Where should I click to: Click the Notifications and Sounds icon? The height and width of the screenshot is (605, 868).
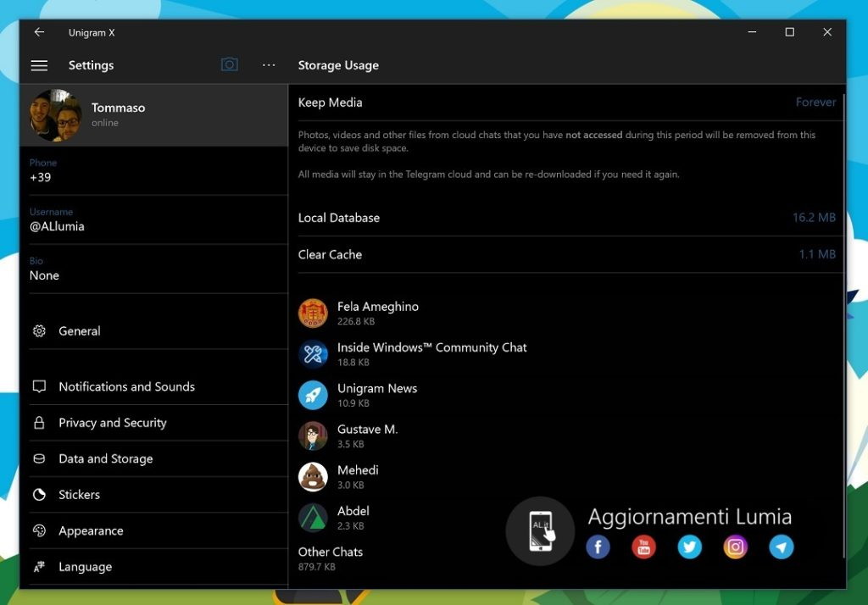[x=39, y=386]
